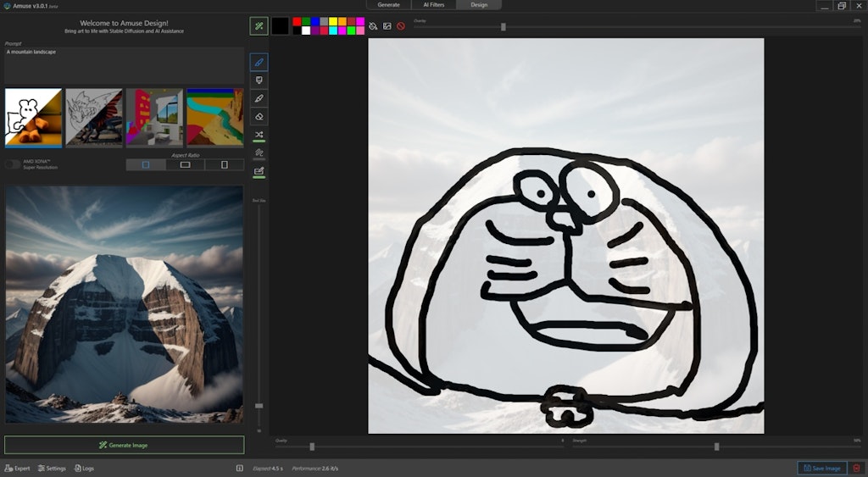The width and height of the screenshot is (868, 477).
Task: Click the red clear canvas icon
Action: pos(401,26)
